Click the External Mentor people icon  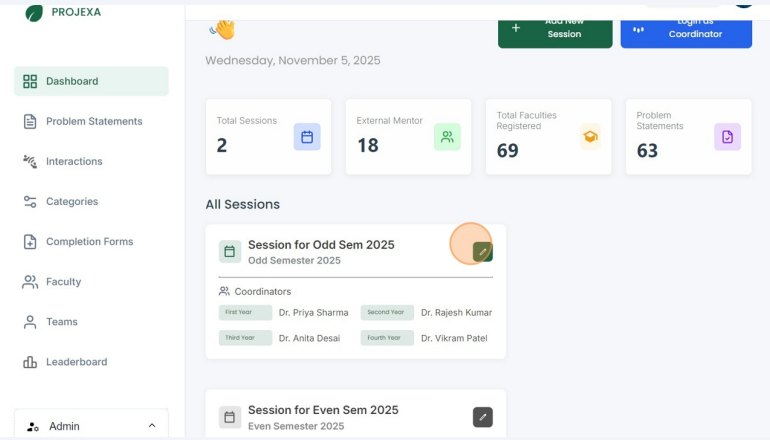coord(447,137)
